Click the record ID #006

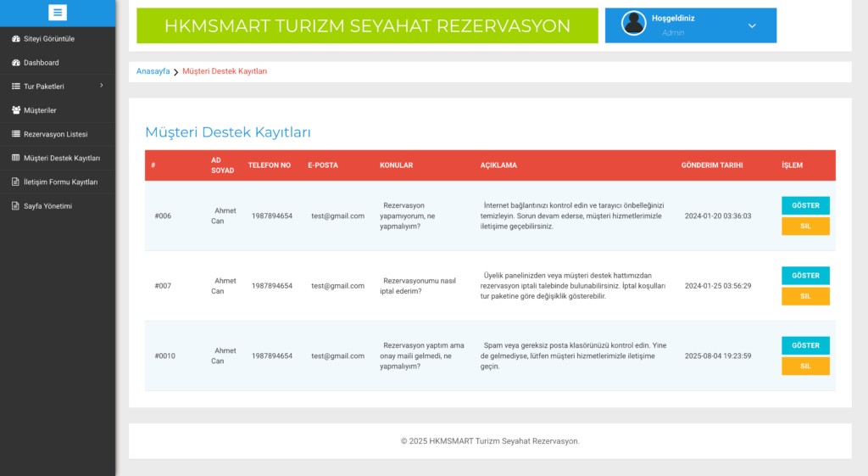pos(163,216)
